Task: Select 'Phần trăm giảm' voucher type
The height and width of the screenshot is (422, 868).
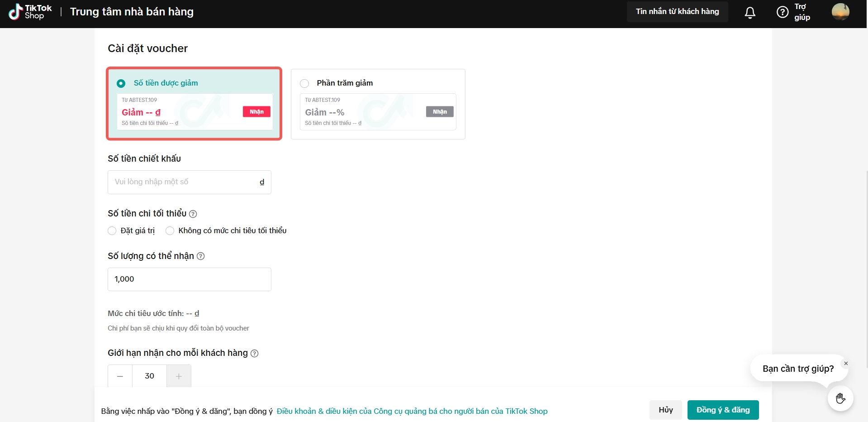Action: point(304,83)
